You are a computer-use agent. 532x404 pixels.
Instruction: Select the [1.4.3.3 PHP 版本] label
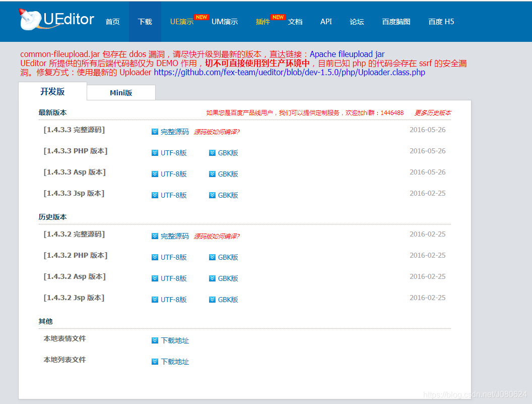pos(76,151)
